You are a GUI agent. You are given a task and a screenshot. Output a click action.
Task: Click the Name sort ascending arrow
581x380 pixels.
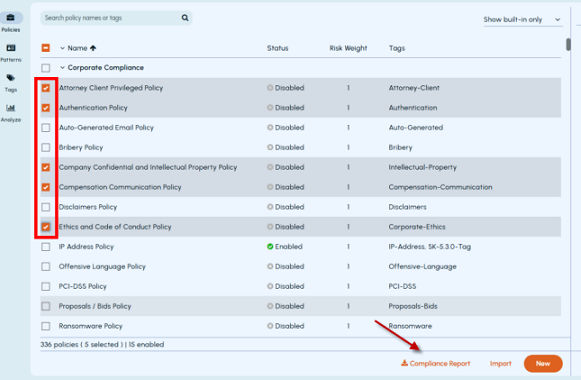coord(93,48)
